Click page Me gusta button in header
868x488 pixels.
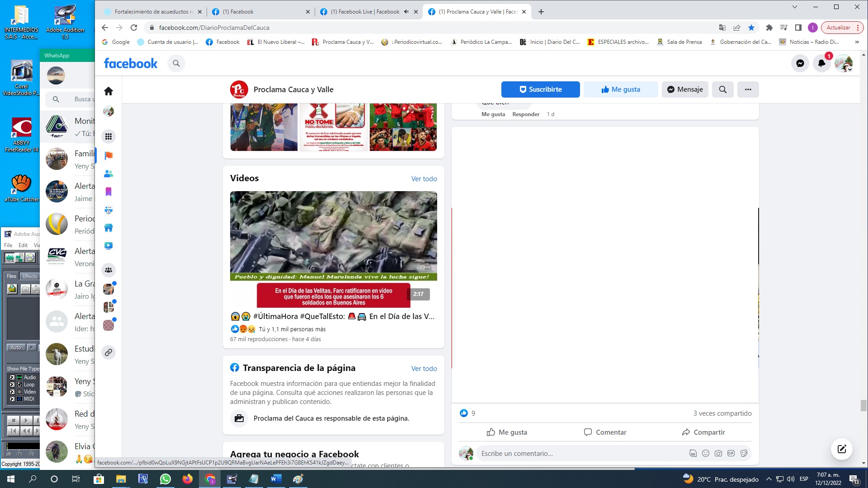[x=621, y=89]
